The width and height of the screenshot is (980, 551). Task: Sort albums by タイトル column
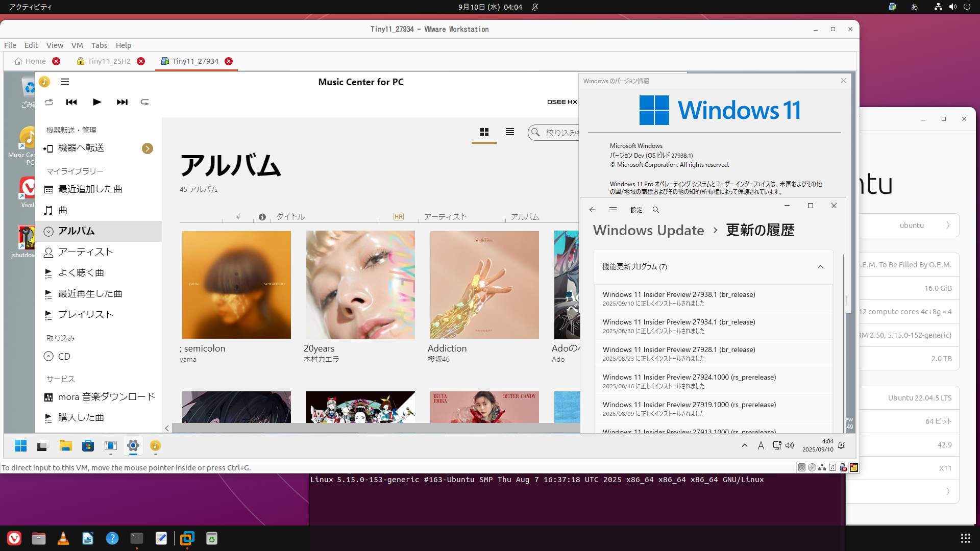(290, 217)
